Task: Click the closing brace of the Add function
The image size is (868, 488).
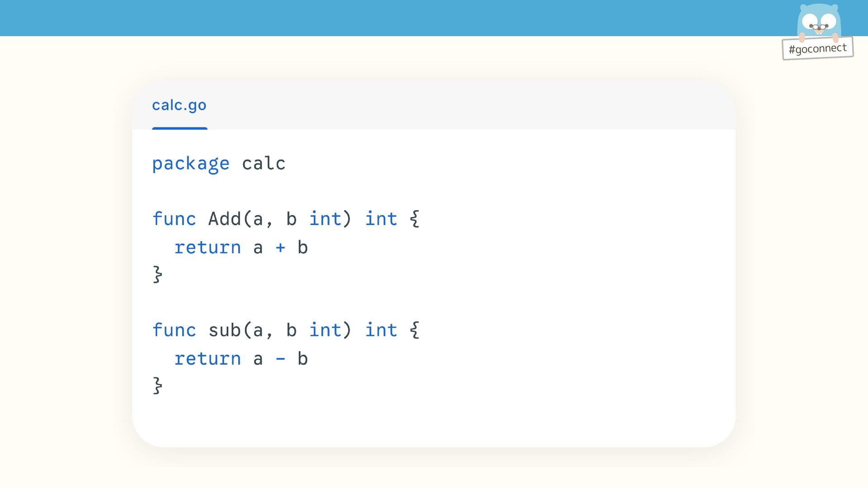Action: (x=157, y=274)
